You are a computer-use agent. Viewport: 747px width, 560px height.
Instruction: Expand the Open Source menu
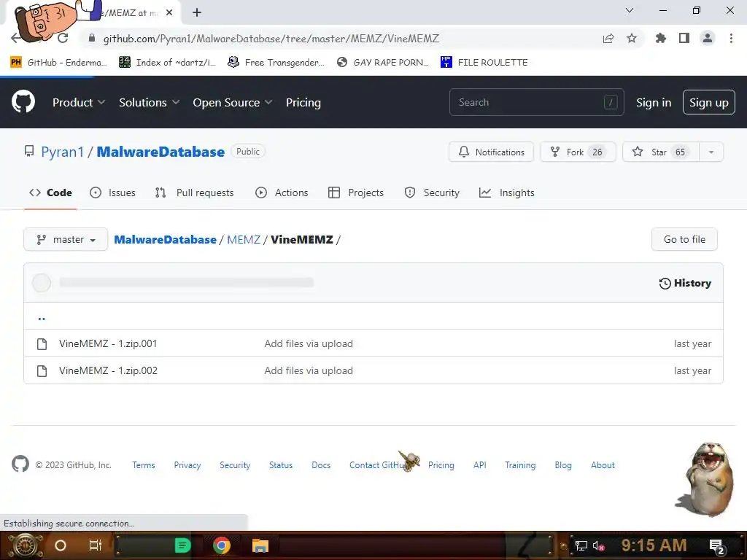coord(233,102)
